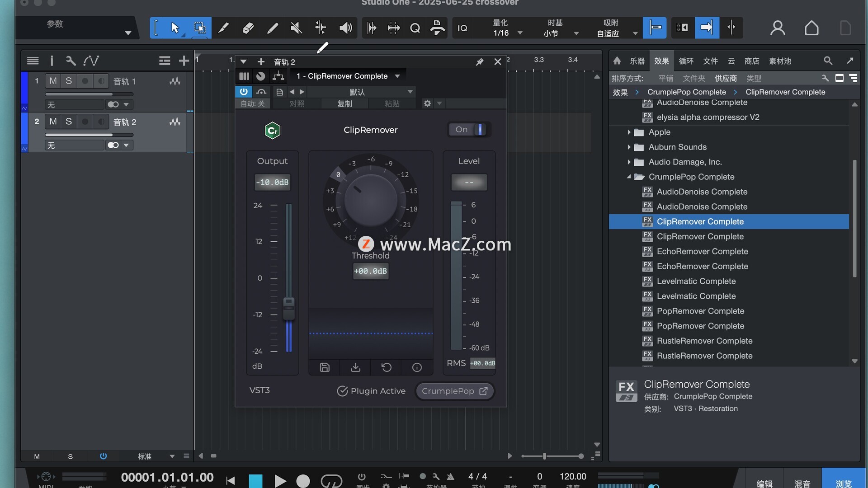Click the Threshold +00.0dB value field
The image size is (868, 488).
coord(370,271)
